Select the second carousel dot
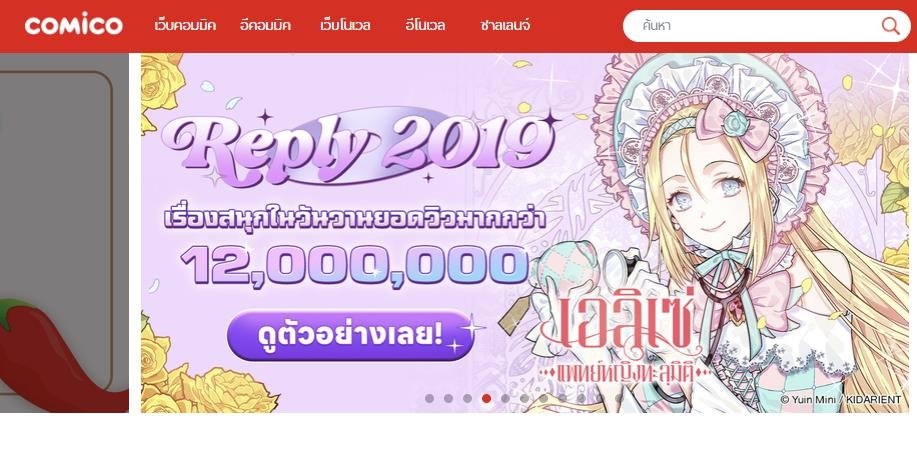Image resolution: width=917 pixels, height=452 pixels. point(448,398)
